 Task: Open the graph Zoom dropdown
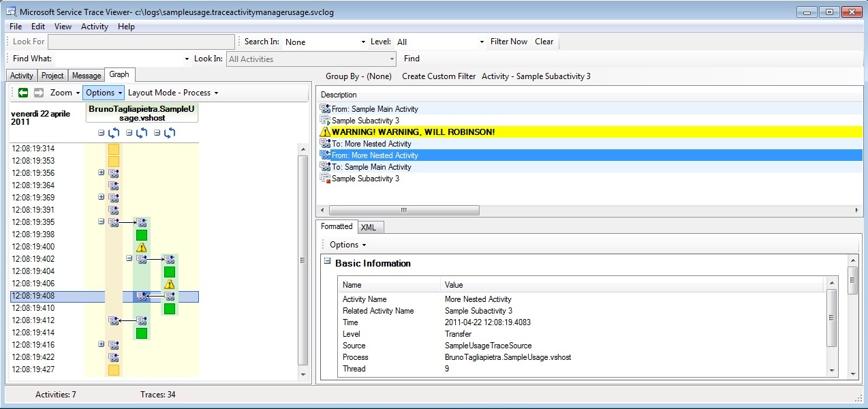(65, 93)
